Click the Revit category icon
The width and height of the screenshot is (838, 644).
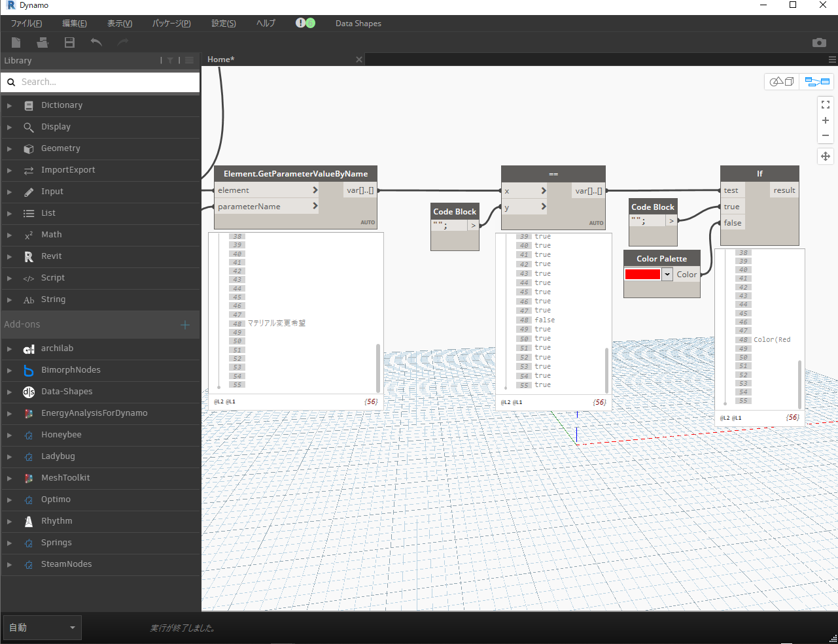(x=29, y=257)
